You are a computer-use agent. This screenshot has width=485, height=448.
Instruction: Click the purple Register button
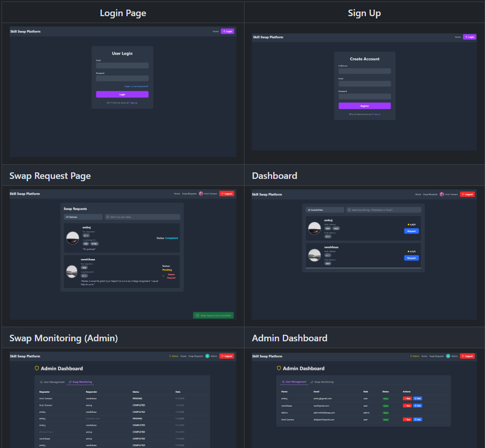tap(365, 106)
